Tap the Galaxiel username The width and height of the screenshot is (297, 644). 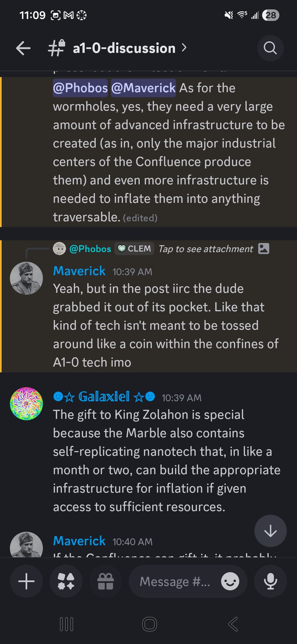point(104,397)
